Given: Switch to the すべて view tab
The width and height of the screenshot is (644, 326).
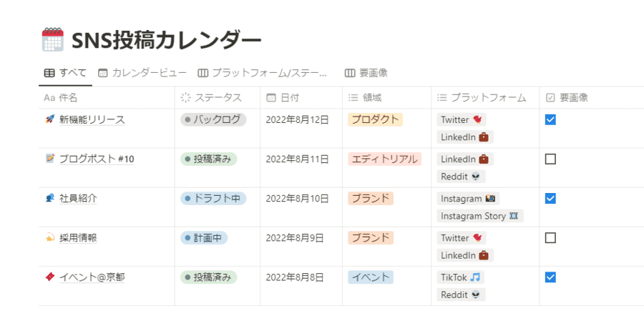Looking at the screenshot, I should point(65,73).
